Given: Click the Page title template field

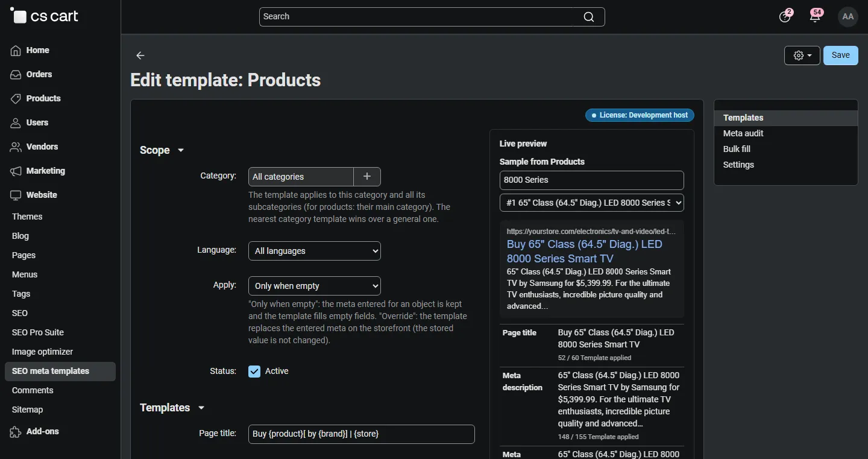Looking at the screenshot, I should [x=362, y=434].
